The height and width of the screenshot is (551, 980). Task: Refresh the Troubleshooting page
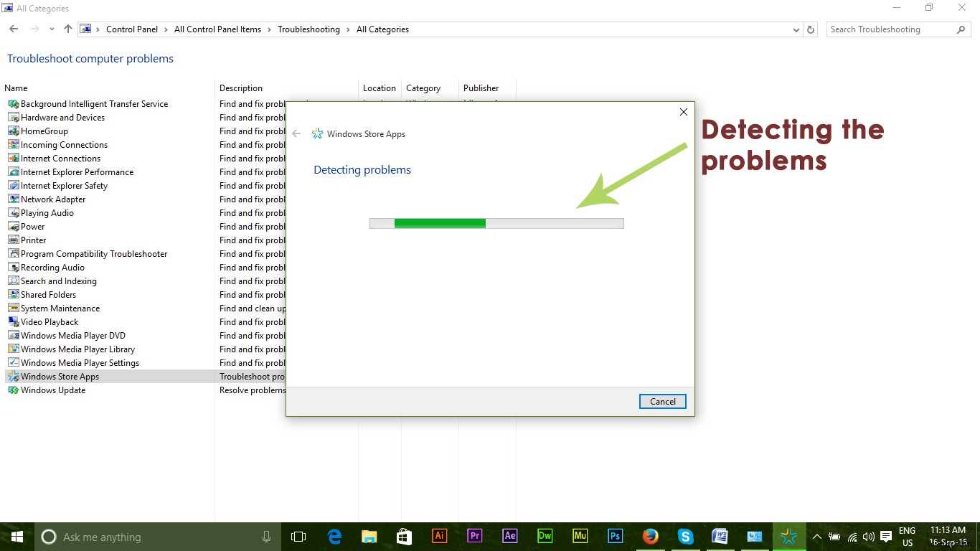[811, 29]
